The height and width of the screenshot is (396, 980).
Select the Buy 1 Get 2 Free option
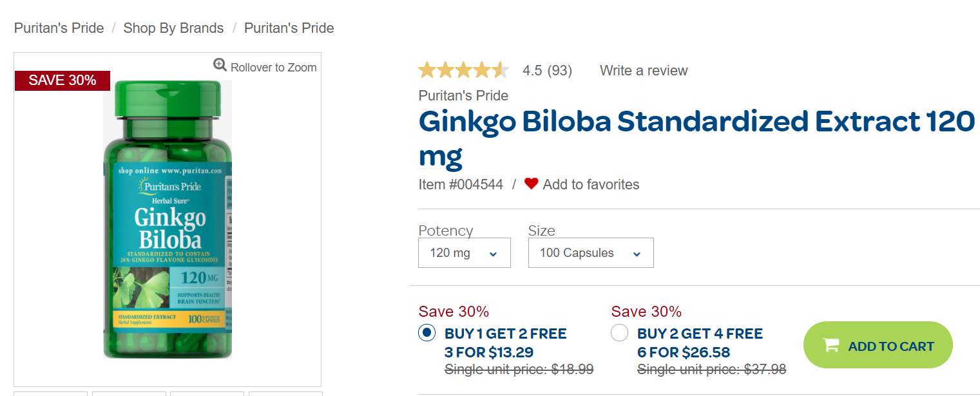pyautogui.click(x=427, y=333)
